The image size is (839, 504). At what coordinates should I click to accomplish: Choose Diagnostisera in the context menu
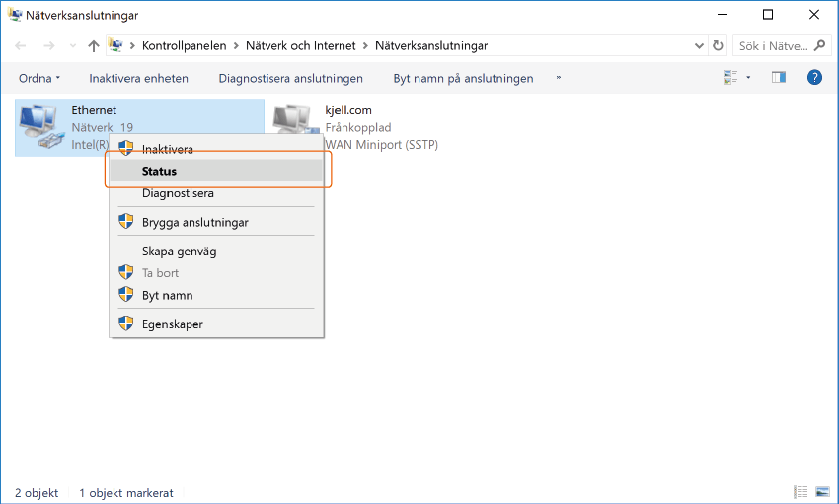pos(216,193)
